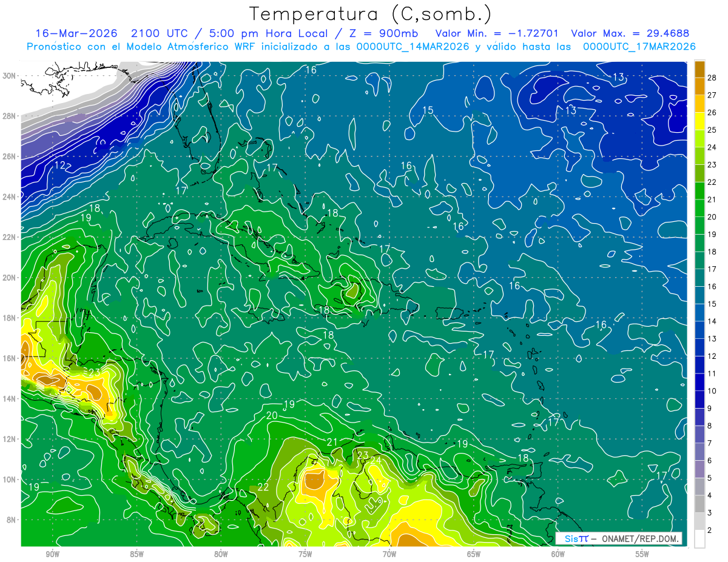Click the colorbar label "26"
Image resolution: width=728 pixels, height=562 pixels.
pos(712,113)
